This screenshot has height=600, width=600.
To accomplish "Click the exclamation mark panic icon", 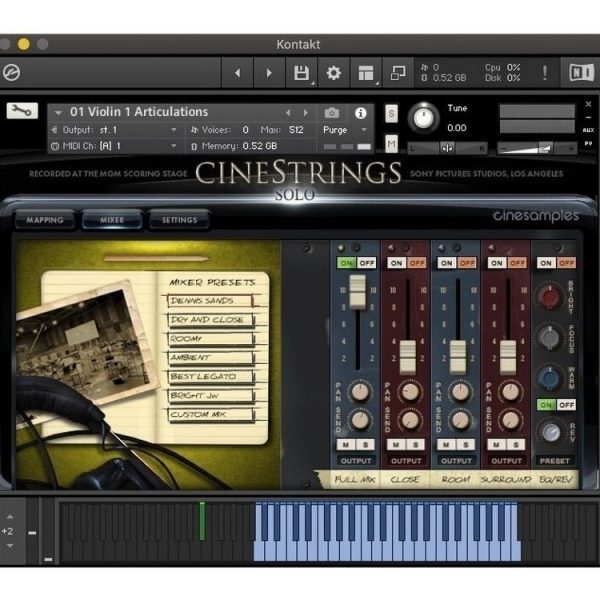I will [x=545, y=73].
